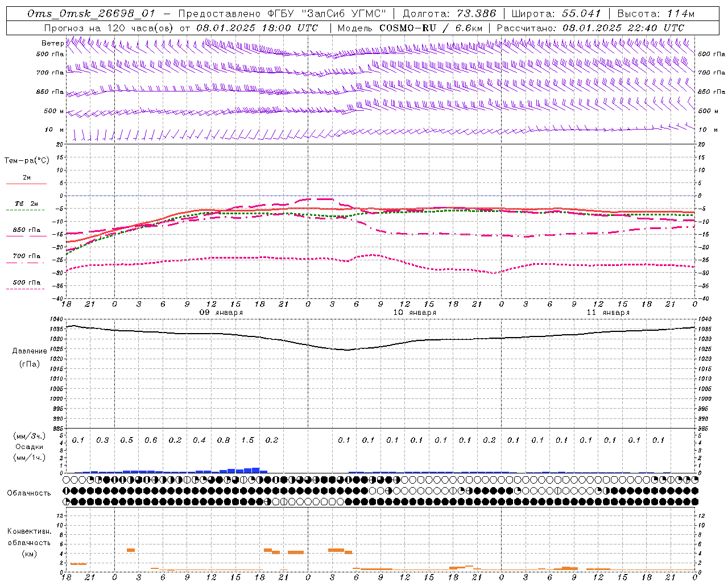Click the 'Давление' pressure panel label
The image size is (728, 582).
(29, 351)
